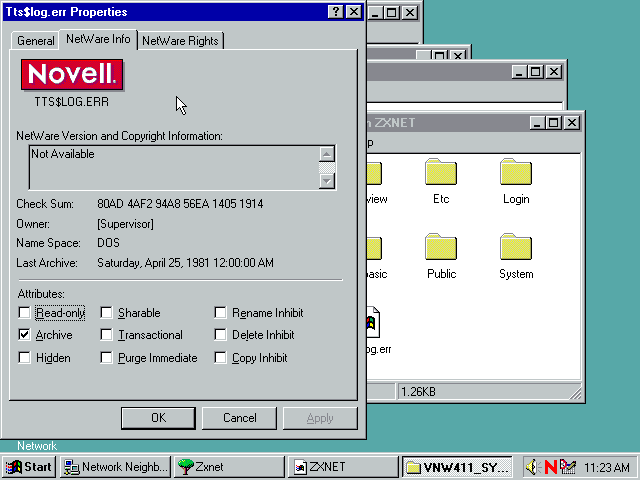Click the TTS$LOG.ERR file name label
The height and width of the screenshot is (480, 640).
pyautogui.click(x=72, y=102)
